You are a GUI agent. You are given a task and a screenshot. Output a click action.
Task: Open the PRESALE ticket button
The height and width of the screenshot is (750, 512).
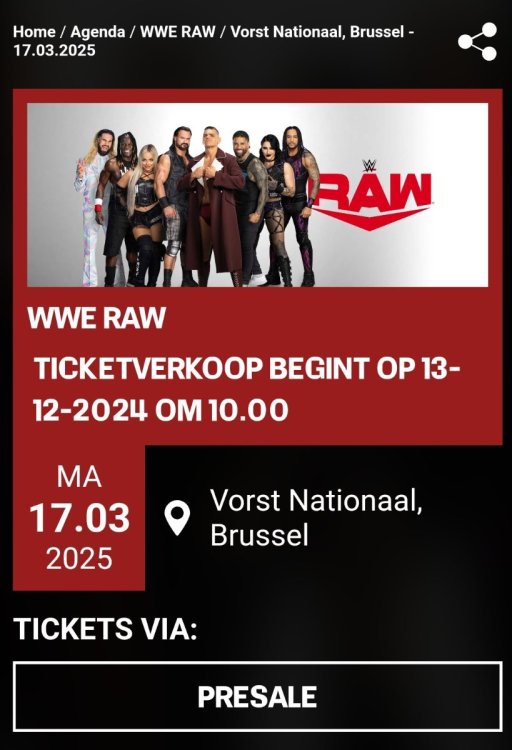click(x=257, y=696)
